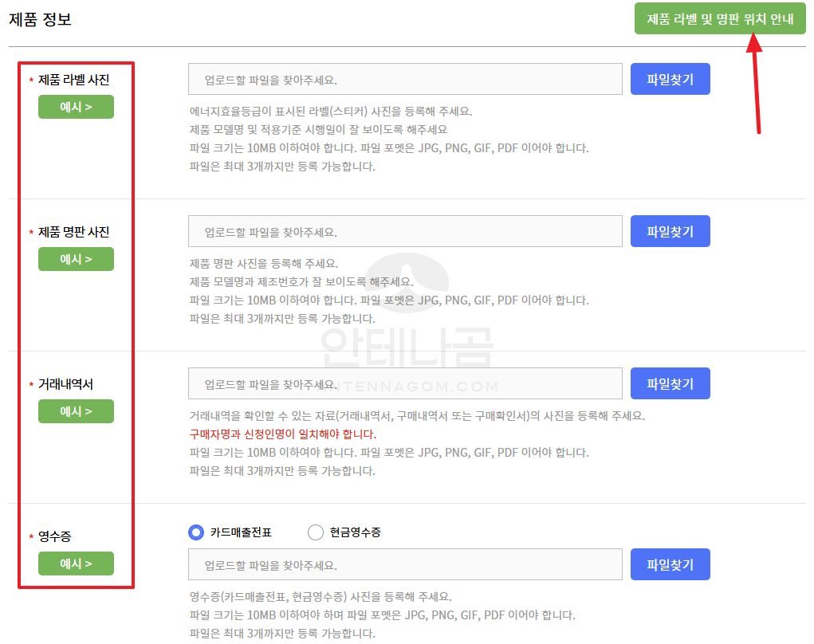Click the 제품 라벨 사진 label text
Image resolution: width=814 pixels, height=644 pixels.
(73, 80)
